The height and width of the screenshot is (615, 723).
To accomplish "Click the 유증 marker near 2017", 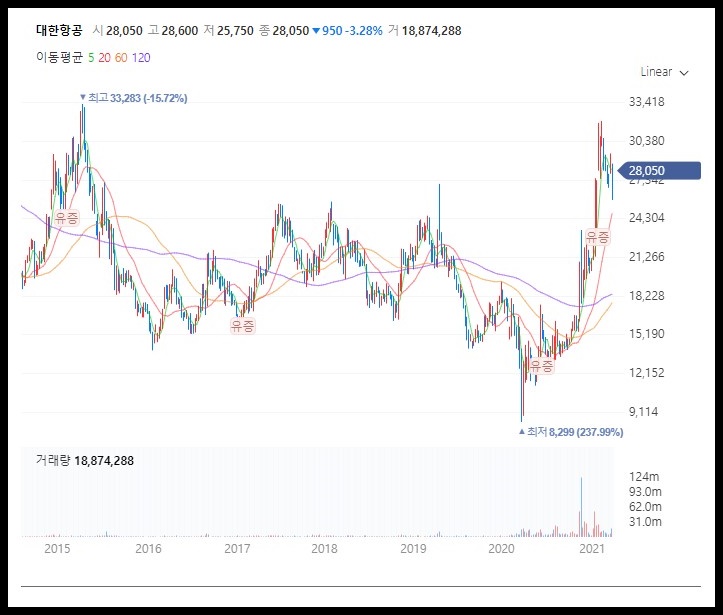I will (x=243, y=326).
